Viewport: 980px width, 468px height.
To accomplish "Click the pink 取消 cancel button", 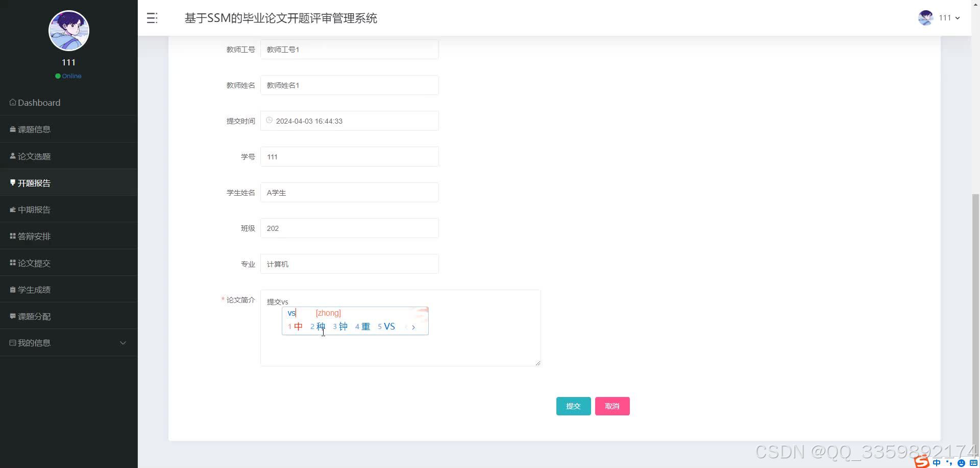I will pos(612,406).
